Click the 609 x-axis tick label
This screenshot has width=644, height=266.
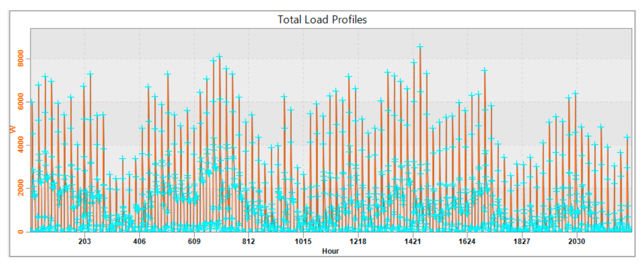tap(194, 241)
